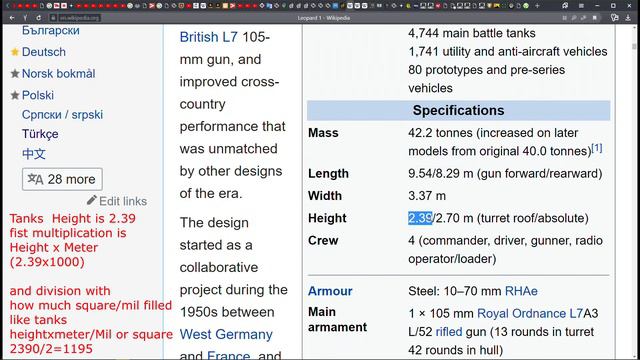640x360 pixels.
Task: Click the Crew row label
Action: coord(323,240)
